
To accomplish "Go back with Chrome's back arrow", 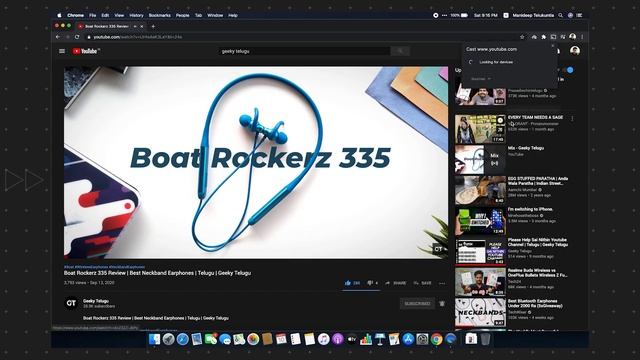I will click(58, 37).
